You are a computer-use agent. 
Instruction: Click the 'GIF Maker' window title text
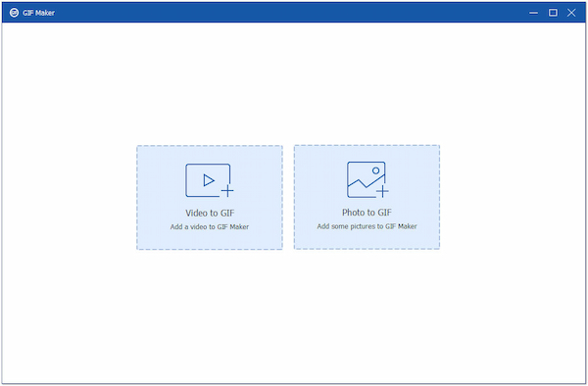38,13
